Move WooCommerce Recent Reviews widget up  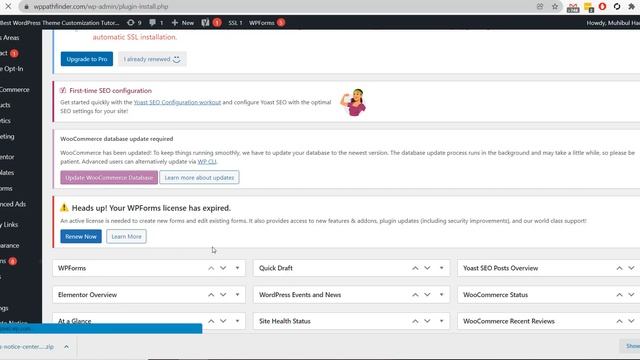tap(619, 321)
